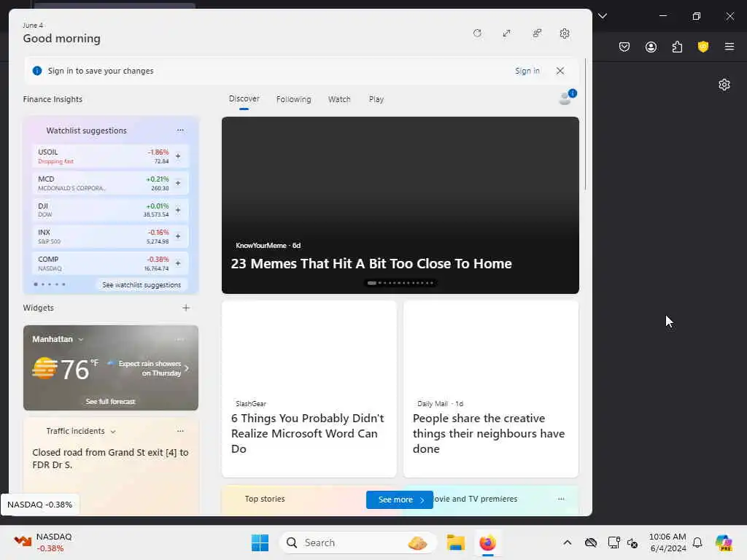Image resolution: width=747 pixels, height=560 pixels.
Task: Add MCD to watchlist
Action: pos(178,183)
